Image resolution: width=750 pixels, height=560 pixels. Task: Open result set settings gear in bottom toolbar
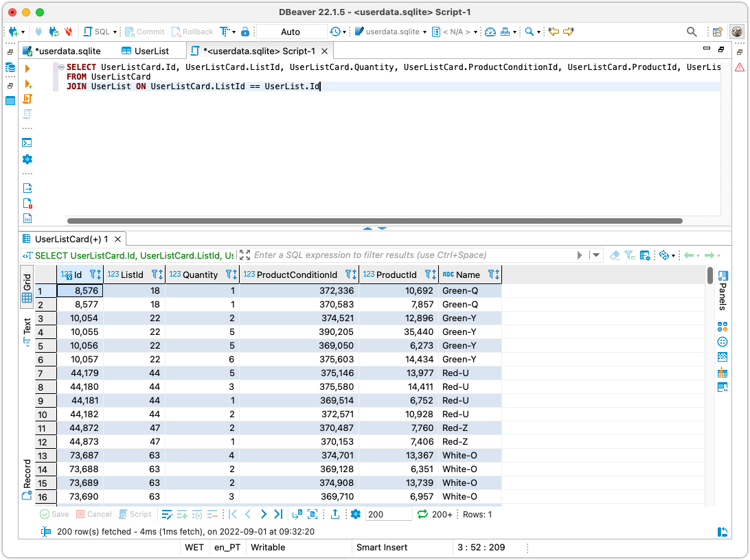[x=355, y=515]
